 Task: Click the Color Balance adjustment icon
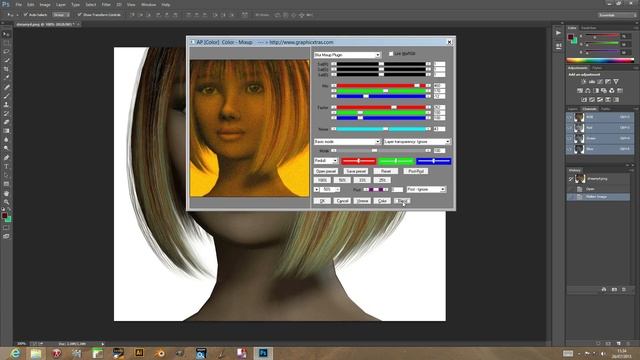click(x=588, y=91)
